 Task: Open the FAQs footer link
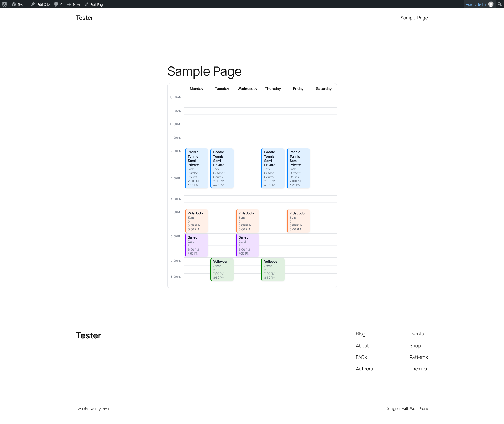coord(361,357)
